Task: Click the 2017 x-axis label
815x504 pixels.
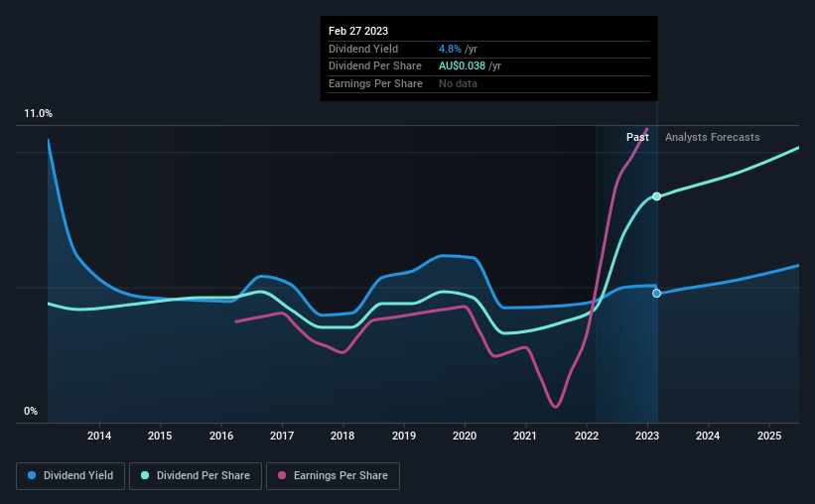Action: coord(282,436)
